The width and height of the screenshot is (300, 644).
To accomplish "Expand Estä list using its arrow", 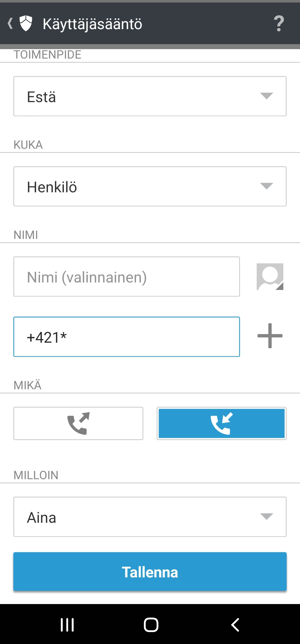I will point(266,96).
